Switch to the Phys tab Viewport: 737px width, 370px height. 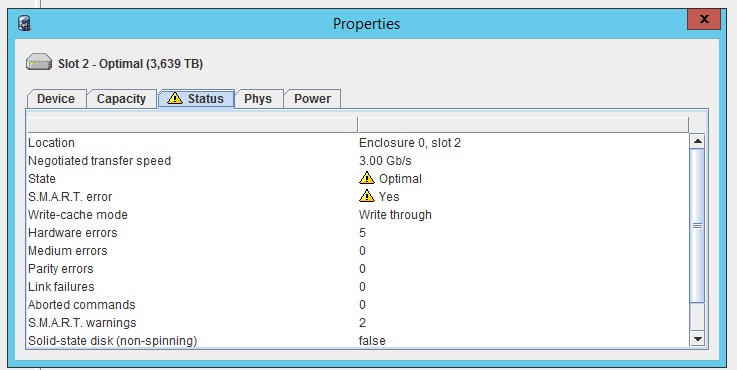coord(259,99)
